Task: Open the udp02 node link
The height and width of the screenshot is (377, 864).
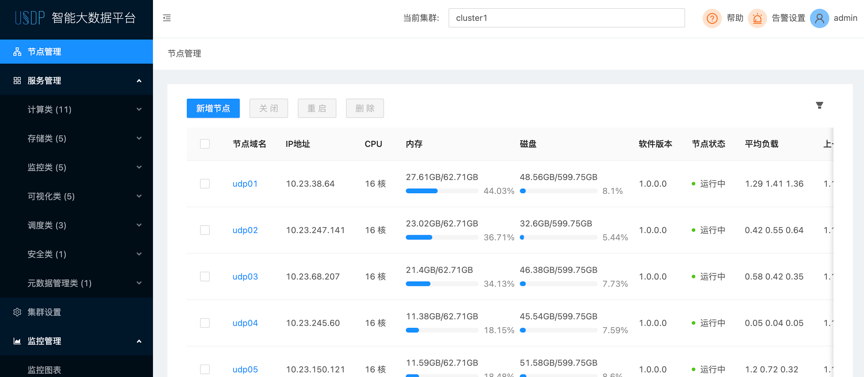Action: pos(245,230)
